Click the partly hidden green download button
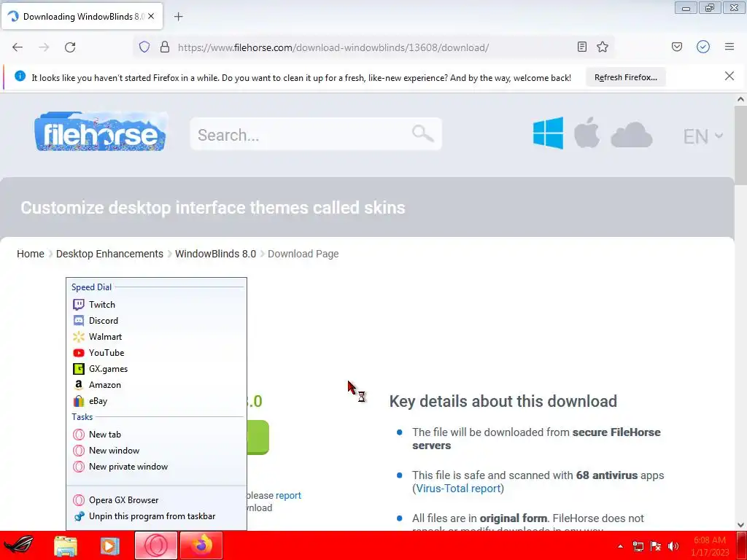This screenshot has height=560, width=747. click(258, 437)
